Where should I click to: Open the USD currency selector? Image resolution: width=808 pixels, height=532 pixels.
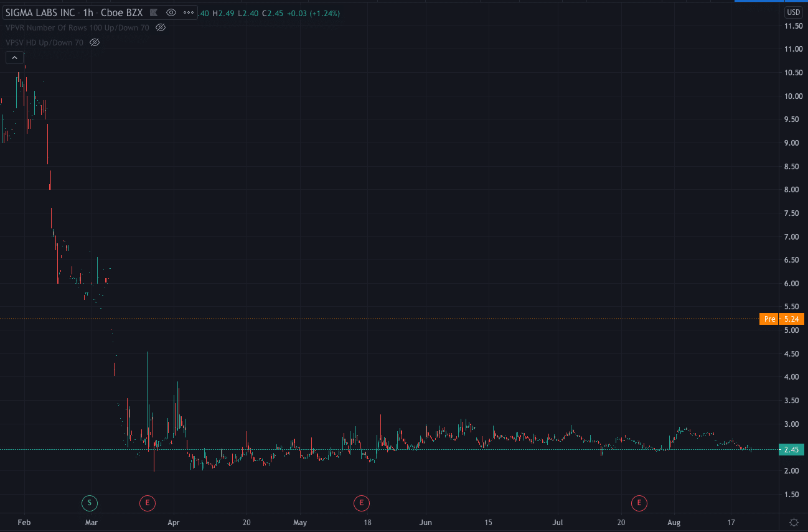click(x=793, y=12)
